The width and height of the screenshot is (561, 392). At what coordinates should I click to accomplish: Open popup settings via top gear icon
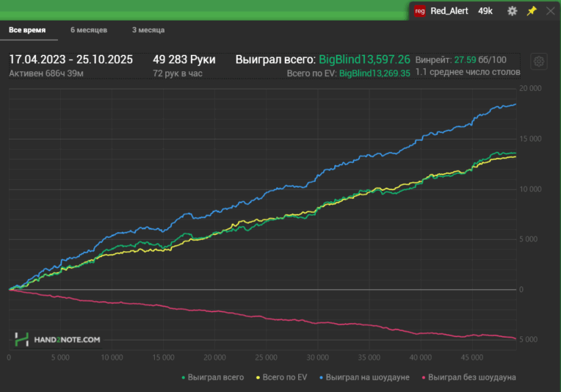[513, 11]
